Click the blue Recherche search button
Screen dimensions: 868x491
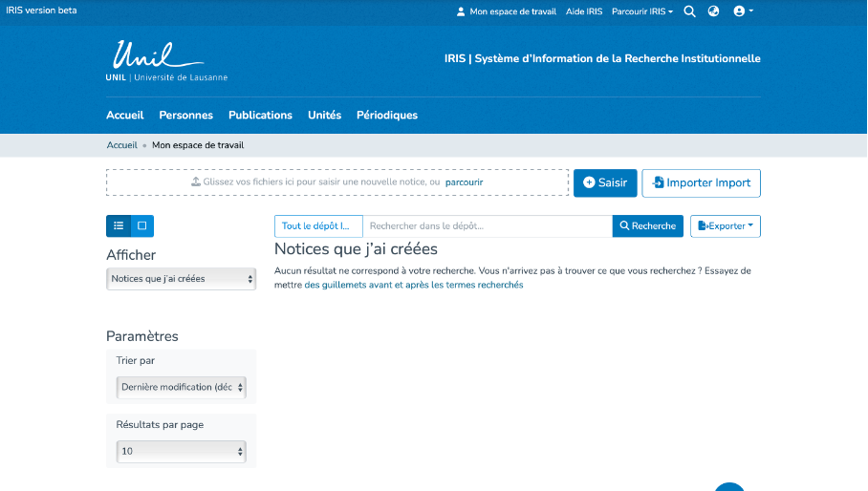point(647,226)
